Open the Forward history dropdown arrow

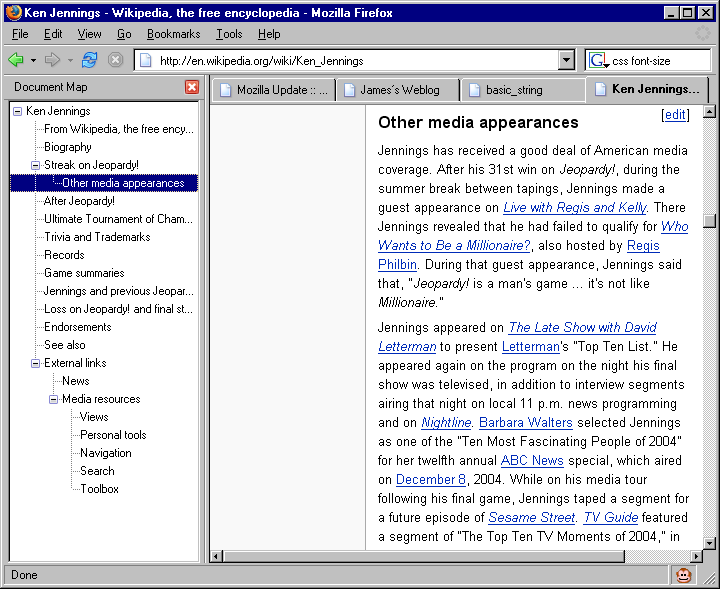[x=70, y=60]
